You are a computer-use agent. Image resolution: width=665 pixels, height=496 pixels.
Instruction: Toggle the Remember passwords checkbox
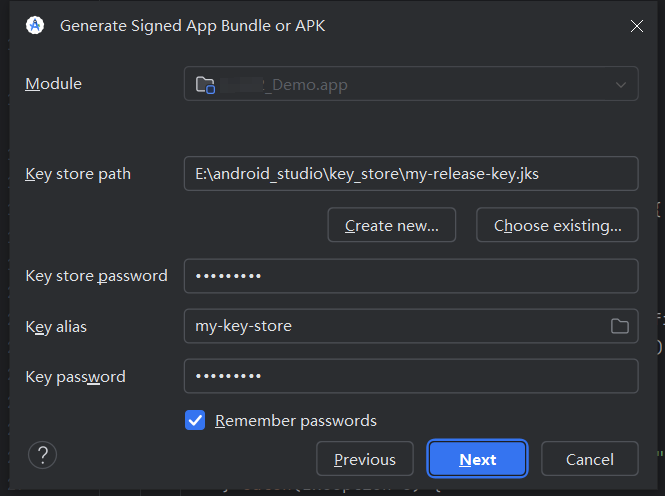[195, 420]
